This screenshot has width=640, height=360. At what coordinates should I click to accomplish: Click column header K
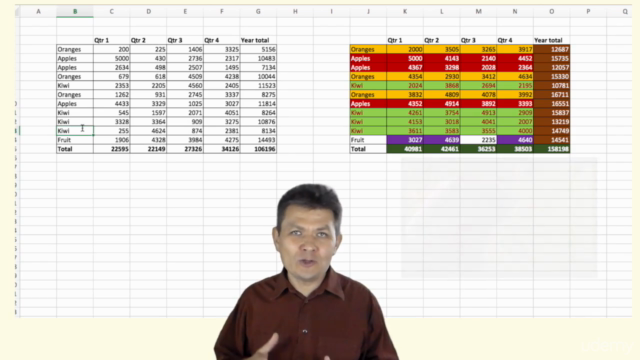coord(405,11)
